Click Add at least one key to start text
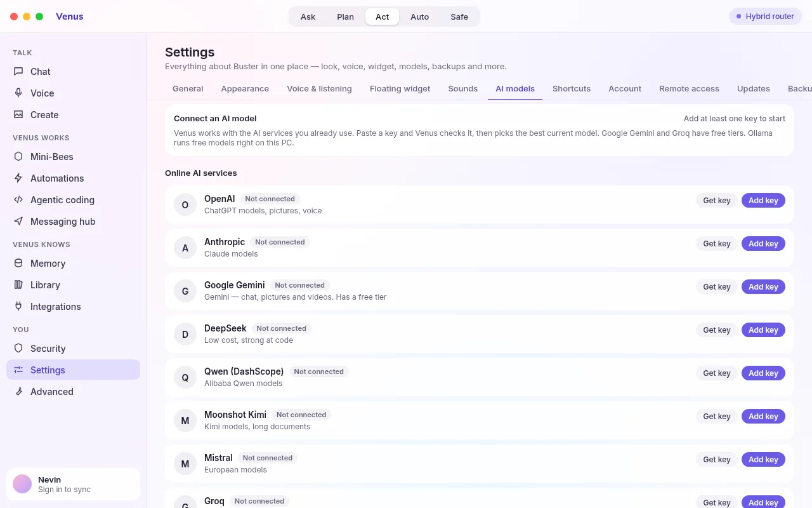This screenshot has width=812, height=508. coord(735,119)
